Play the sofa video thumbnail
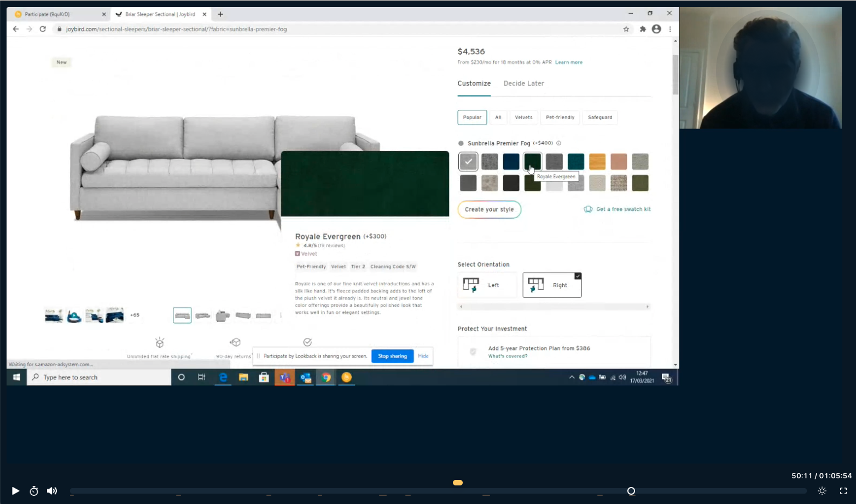Image resolution: width=856 pixels, height=504 pixels. click(74, 315)
